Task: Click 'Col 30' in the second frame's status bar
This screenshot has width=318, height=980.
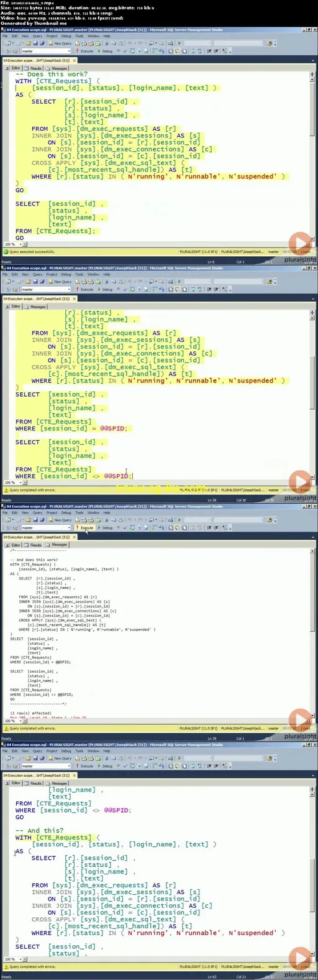Action: [x=241, y=500]
